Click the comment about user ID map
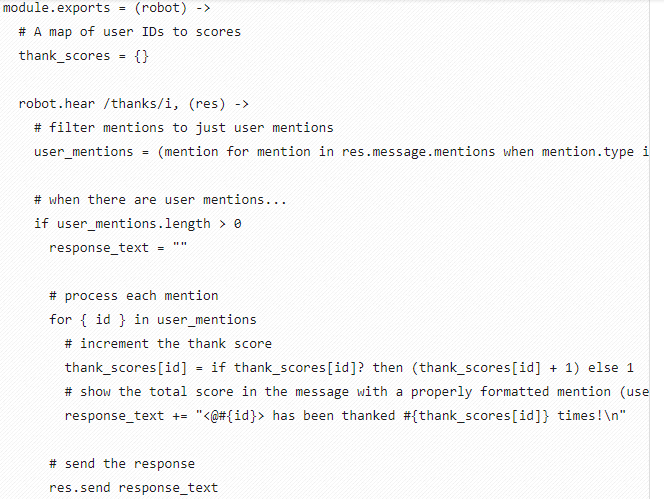Image resolution: width=664 pixels, height=499 pixels. pyautogui.click(x=129, y=32)
